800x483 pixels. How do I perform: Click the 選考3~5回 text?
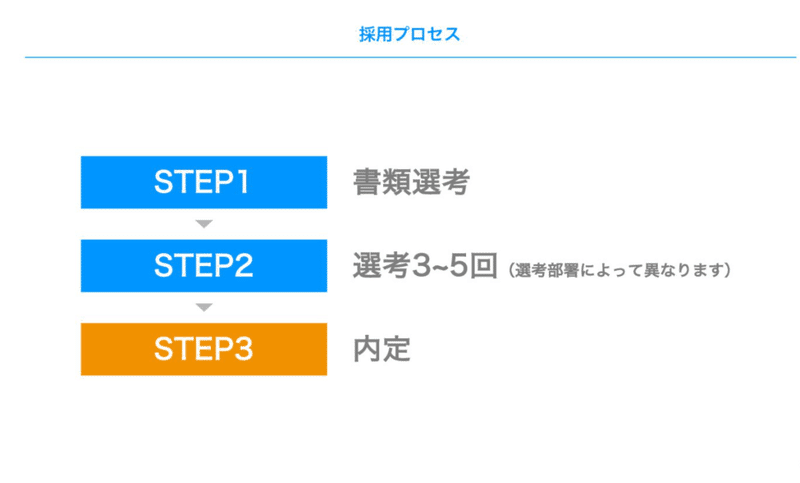pos(425,266)
